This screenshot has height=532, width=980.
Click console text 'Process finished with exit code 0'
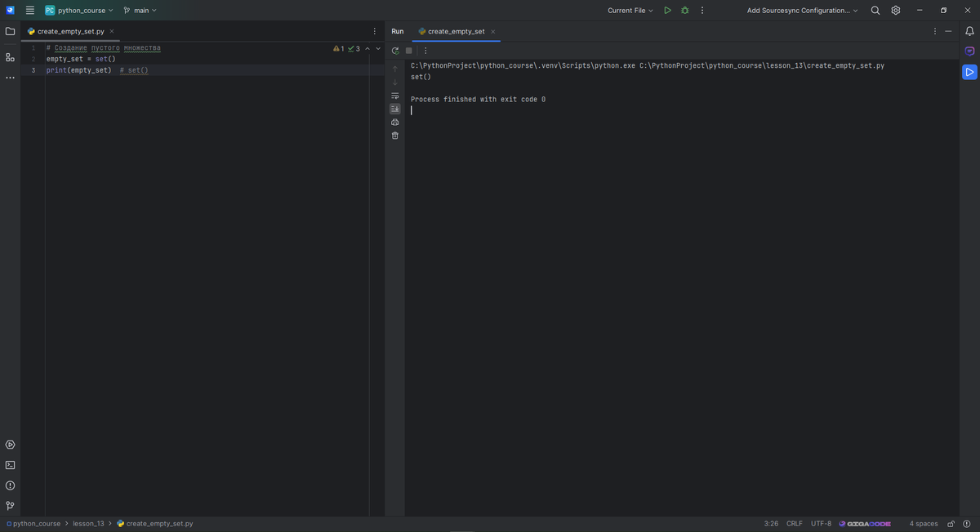tap(478, 99)
